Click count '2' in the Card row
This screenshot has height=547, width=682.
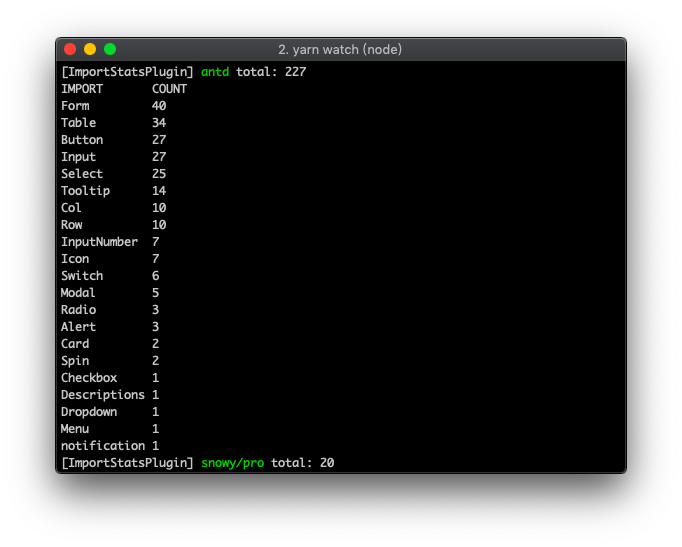click(155, 344)
